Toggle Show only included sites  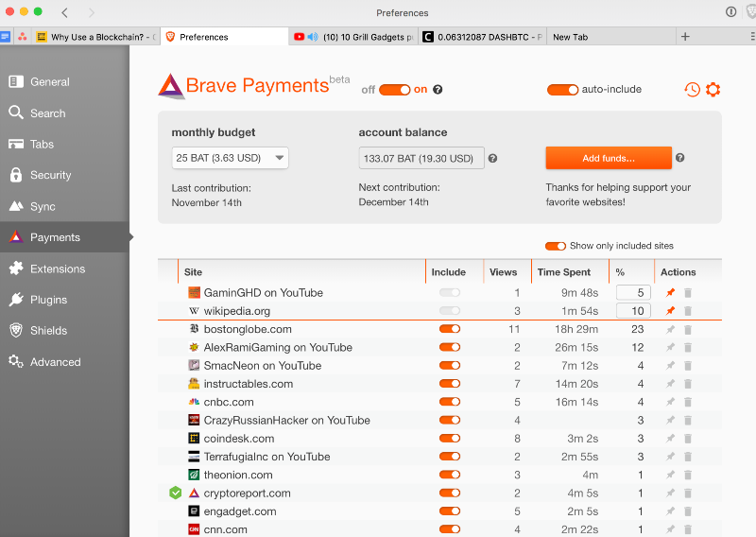point(556,246)
